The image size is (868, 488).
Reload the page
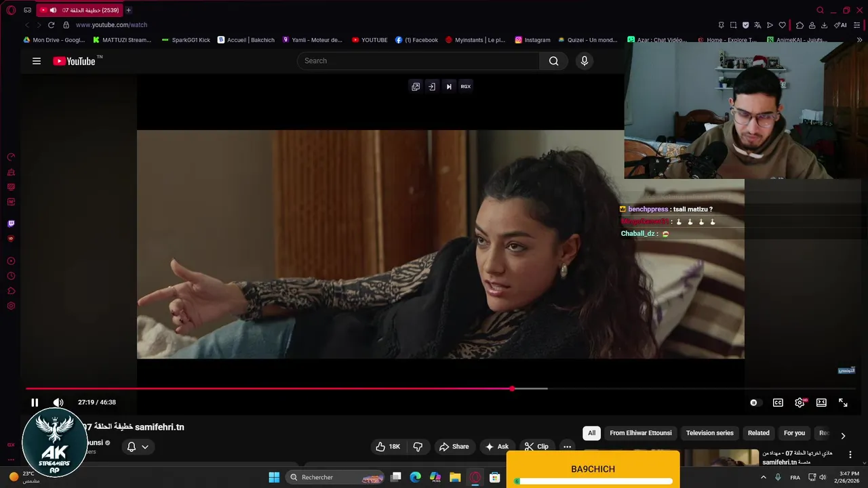[x=51, y=25]
